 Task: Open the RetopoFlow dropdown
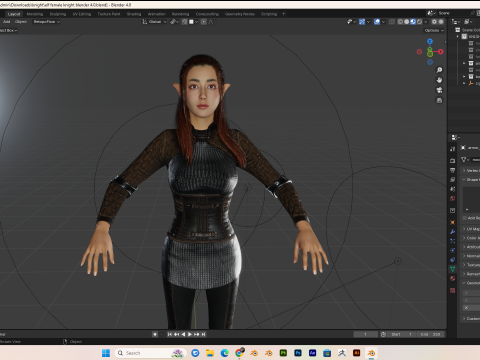[46, 22]
